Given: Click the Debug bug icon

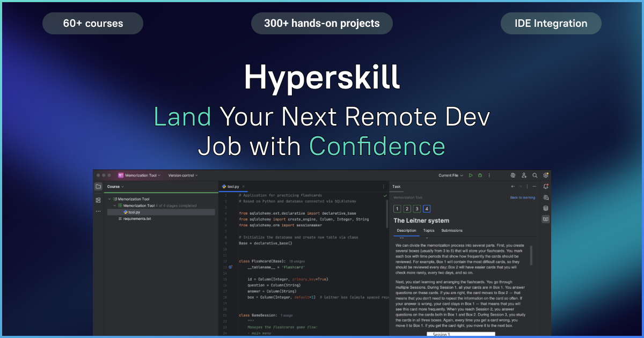Looking at the screenshot, I should pyautogui.click(x=480, y=175).
